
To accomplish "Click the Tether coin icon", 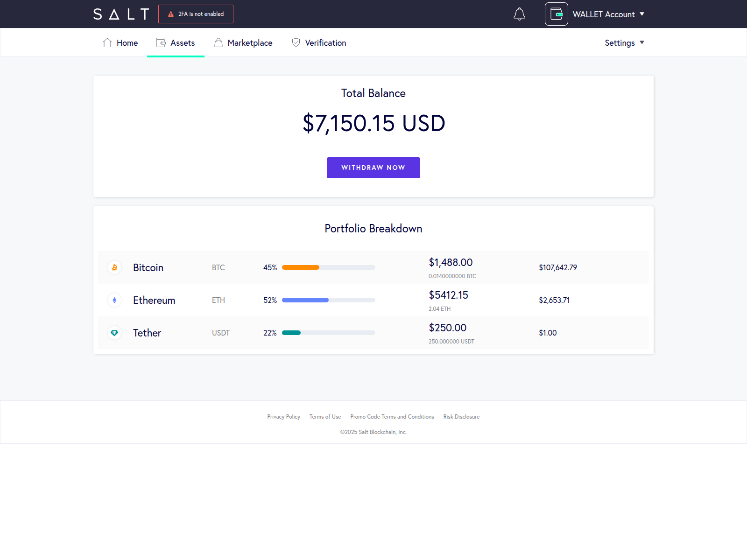I will point(114,333).
